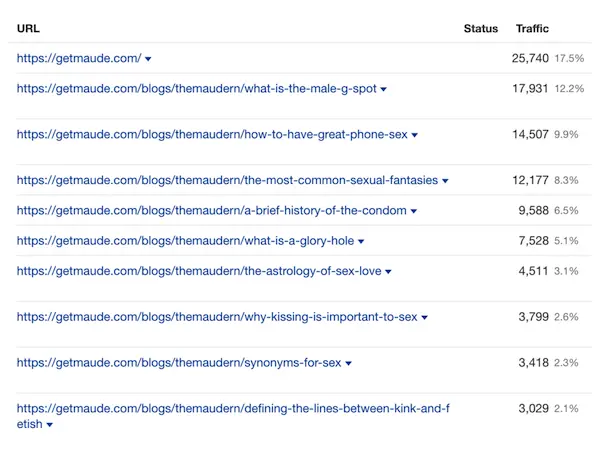Expand dropdown arrow for the-astrology-of-sex-love URL
Screen dimensions: 600x455
pos(389,272)
